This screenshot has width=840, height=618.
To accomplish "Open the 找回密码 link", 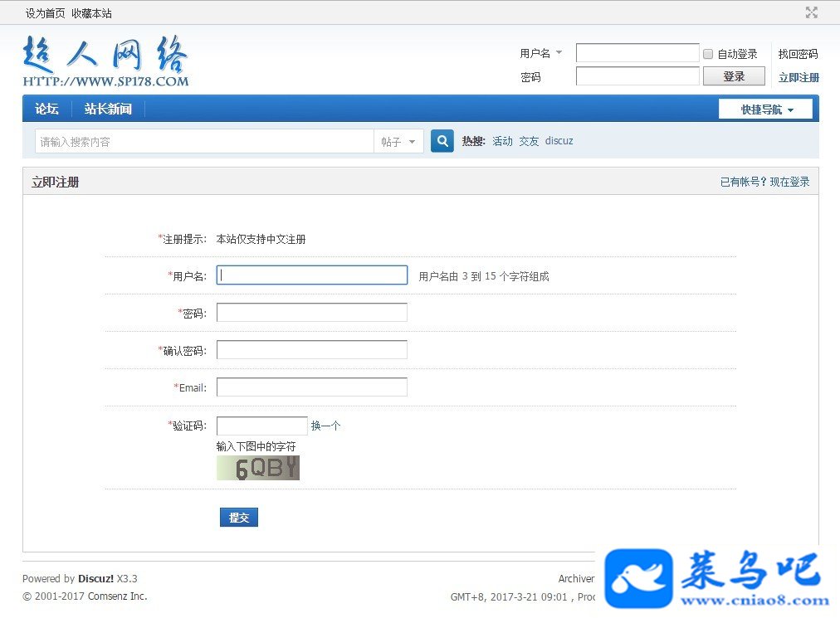I will (x=798, y=54).
